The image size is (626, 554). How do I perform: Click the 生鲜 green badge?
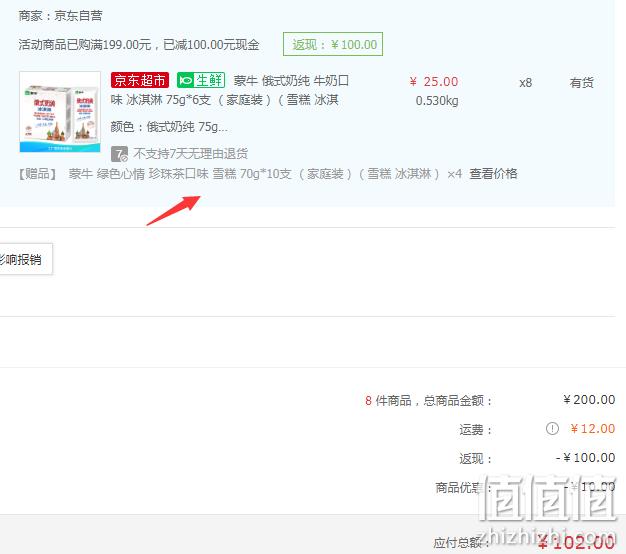point(201,80)
